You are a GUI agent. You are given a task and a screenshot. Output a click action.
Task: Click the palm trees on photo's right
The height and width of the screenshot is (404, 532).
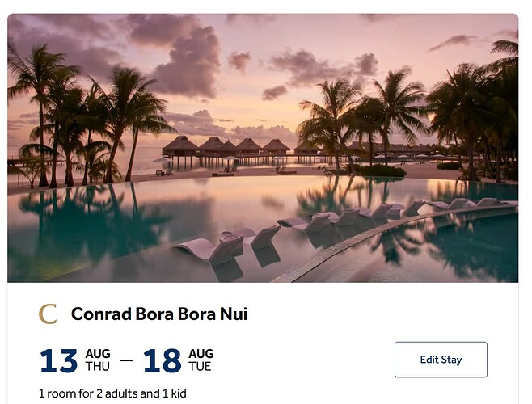tap(469, 113)
